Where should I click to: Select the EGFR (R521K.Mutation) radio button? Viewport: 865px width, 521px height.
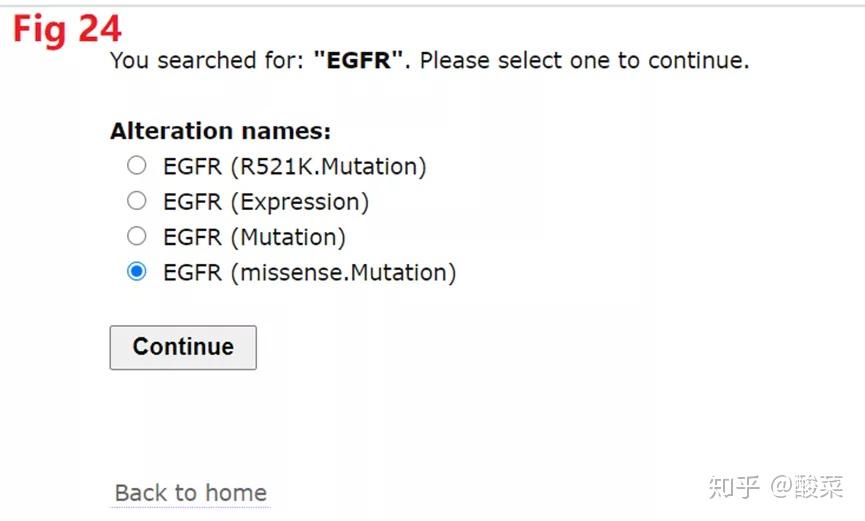tap(137, 166)
